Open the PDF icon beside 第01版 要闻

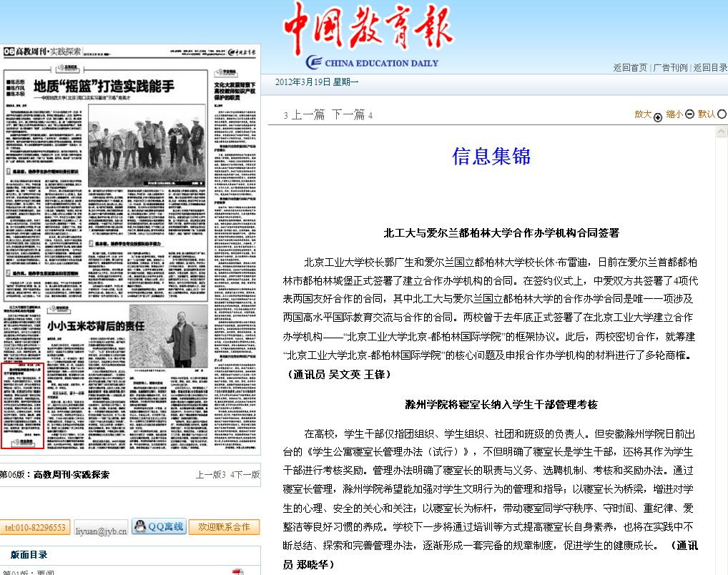(238, 572)
